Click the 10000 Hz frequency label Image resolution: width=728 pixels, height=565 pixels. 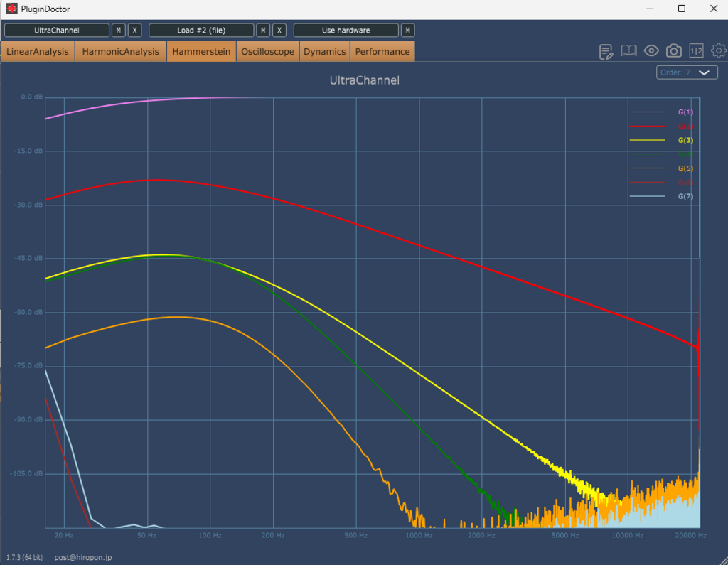pos(627,535)
